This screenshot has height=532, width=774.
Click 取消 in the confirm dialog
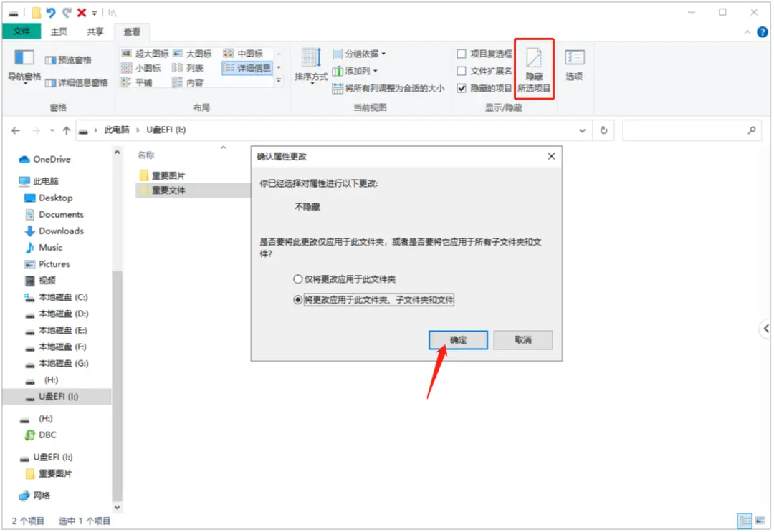pyautogui.click(x=523, y=339)
